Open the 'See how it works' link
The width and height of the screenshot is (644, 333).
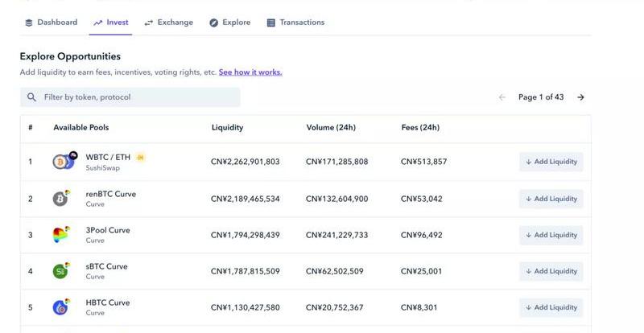(250, 72)
